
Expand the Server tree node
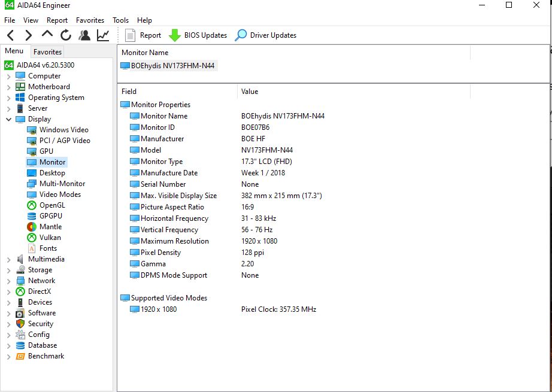point(9,109)
